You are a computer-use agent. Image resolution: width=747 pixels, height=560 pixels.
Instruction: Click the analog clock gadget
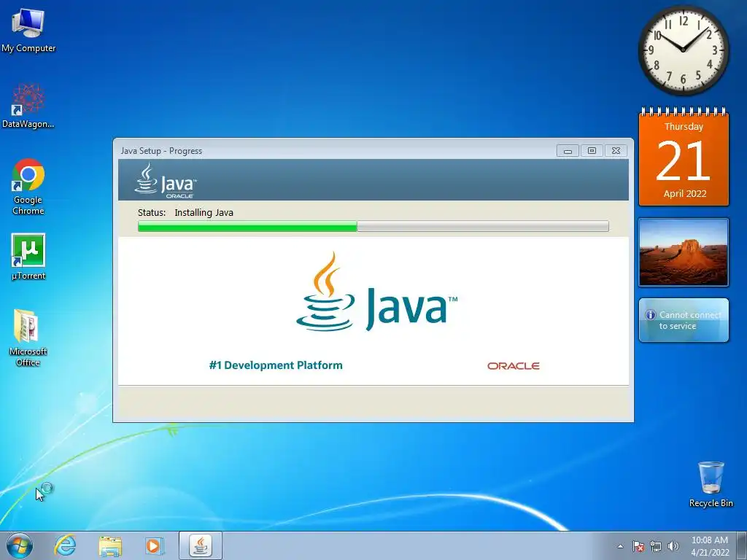coord(683,50)
